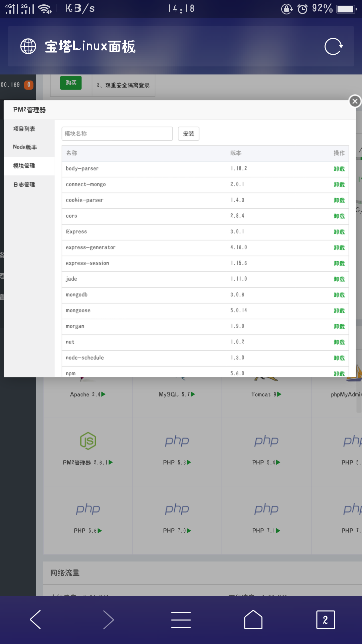Uninstall express-session module
362x644 pixels.
coord(339,263)
